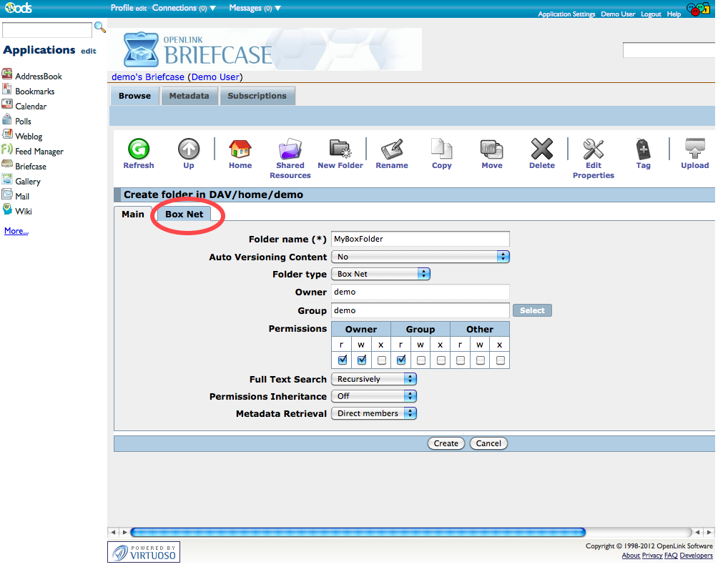This screenshot has width=728, height=577.
Task: Click the Tag icon in toolbar
Action: point(643,149)
